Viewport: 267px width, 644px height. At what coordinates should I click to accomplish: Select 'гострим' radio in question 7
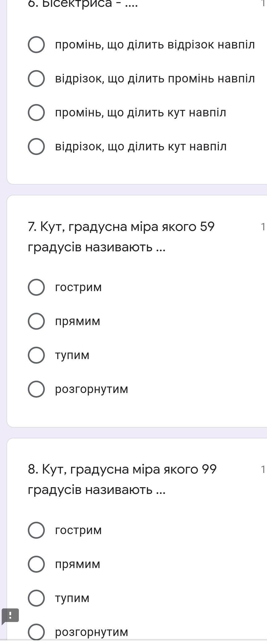36,287
